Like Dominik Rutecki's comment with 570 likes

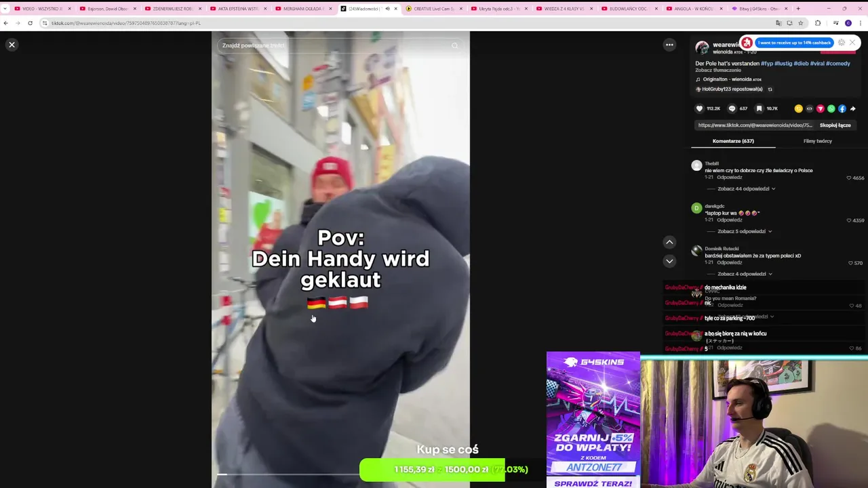[851, 263]
